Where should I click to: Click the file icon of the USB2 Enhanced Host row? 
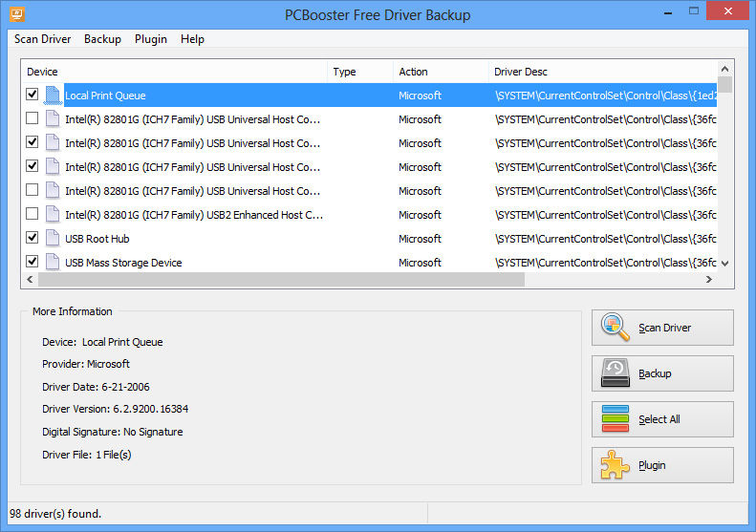click(x=53, y=214)
